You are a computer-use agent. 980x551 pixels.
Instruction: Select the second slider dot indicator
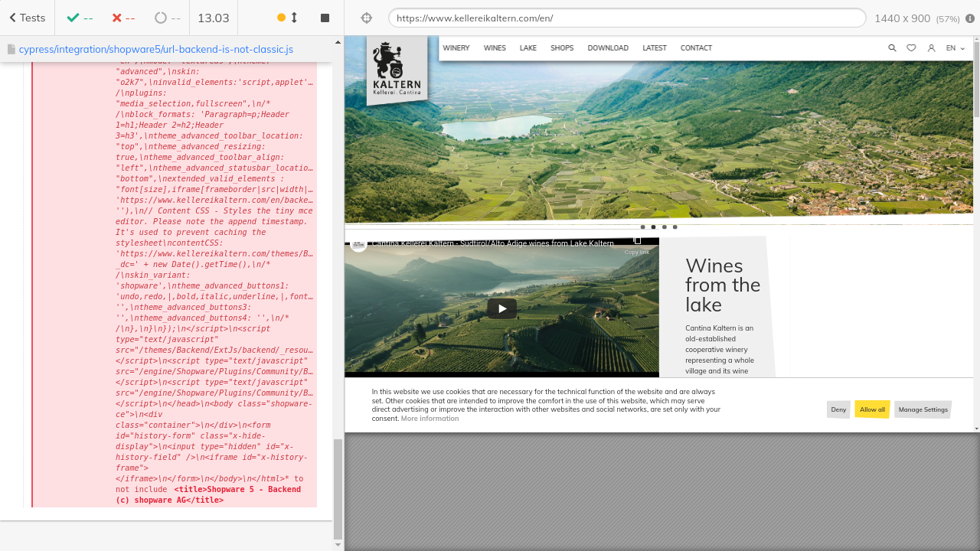[653, 227]
